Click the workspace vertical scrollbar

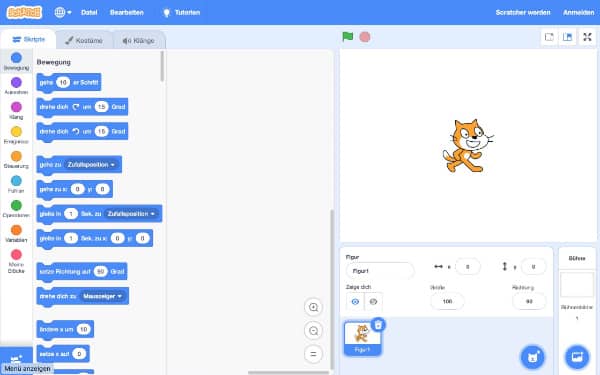[332, 290]
